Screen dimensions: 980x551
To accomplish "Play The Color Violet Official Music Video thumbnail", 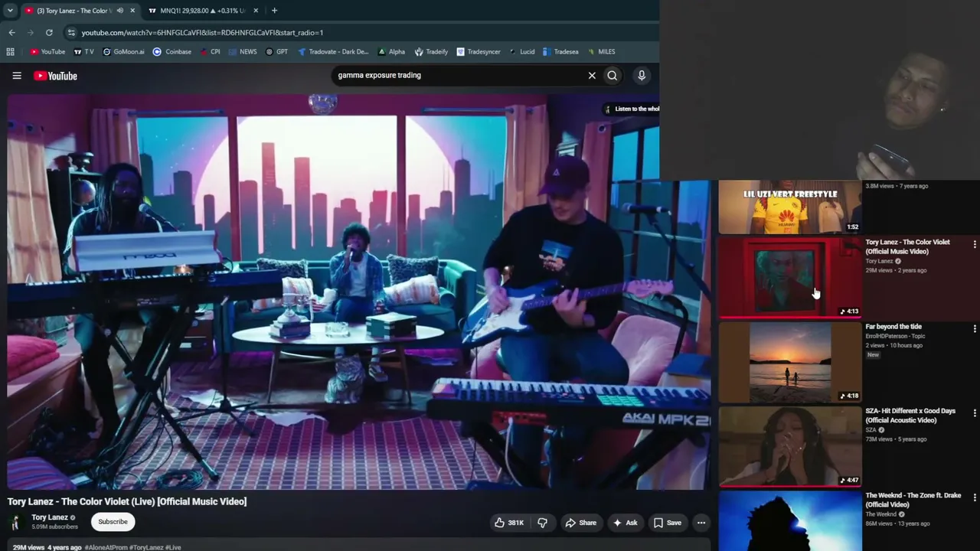I will point(790,277).
